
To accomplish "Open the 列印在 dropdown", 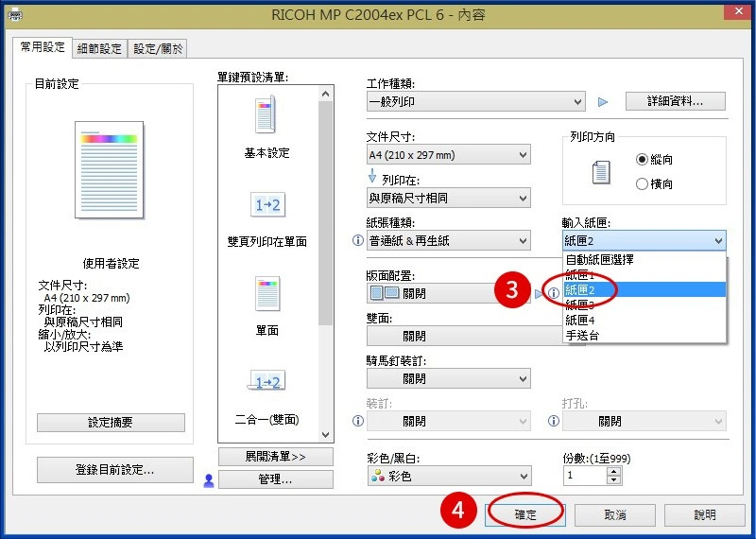I will tap(448, 198).
